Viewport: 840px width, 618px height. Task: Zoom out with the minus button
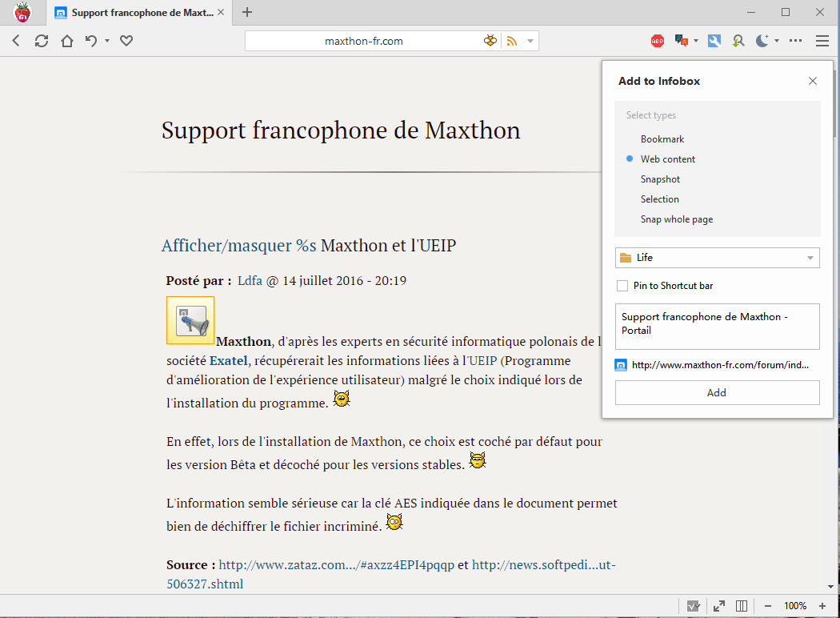click(x=768, y=606)
